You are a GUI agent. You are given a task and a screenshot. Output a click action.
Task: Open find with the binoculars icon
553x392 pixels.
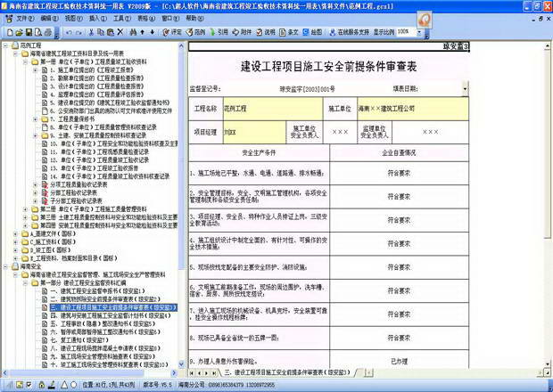(133, 32)
